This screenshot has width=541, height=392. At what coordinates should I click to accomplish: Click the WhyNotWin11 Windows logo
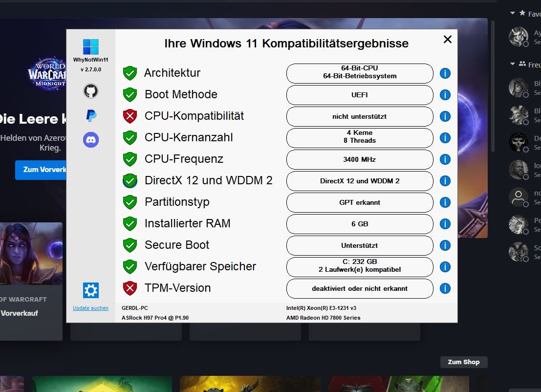point(91,46)
